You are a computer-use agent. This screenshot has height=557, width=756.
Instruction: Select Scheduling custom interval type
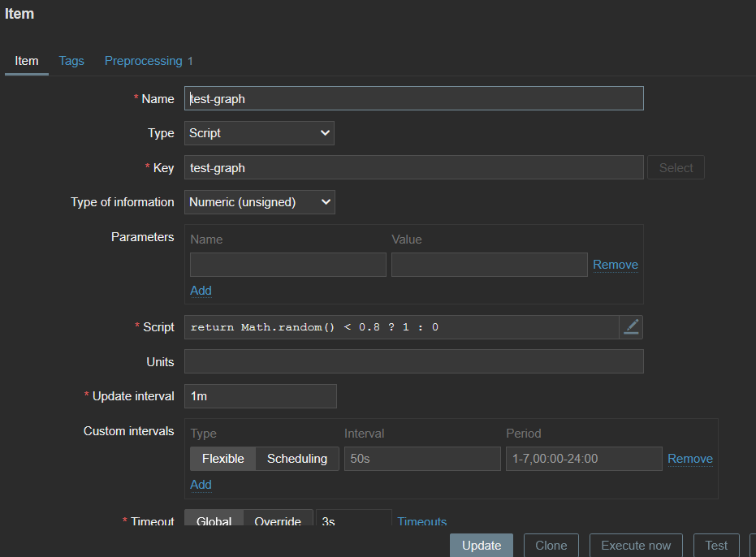coord(297,459)
